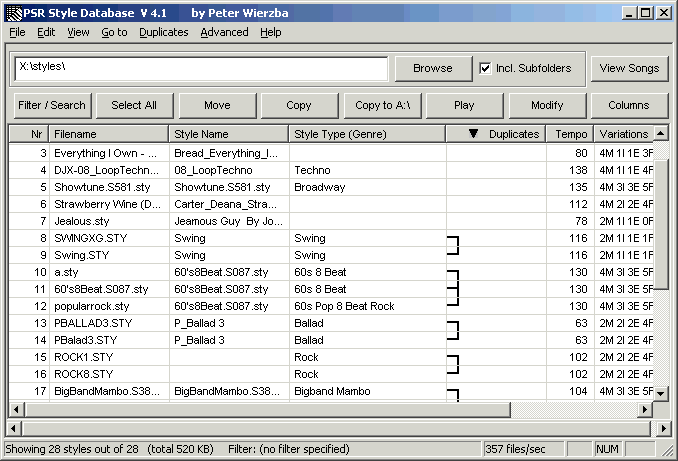The width and height of the screenshot is (678, 461).
Task: Click the list's vertical scrollbar down arrow
Action: tap(660, 393)
